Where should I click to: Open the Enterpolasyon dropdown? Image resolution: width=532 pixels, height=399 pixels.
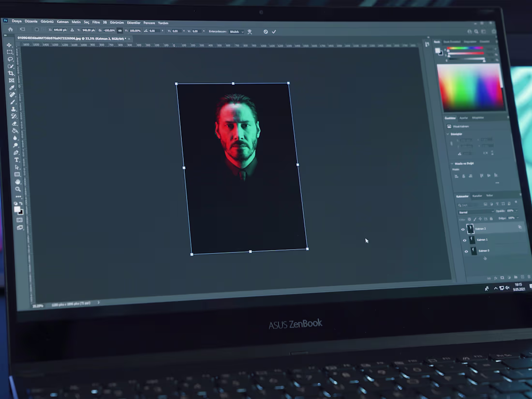click(236, 31)
